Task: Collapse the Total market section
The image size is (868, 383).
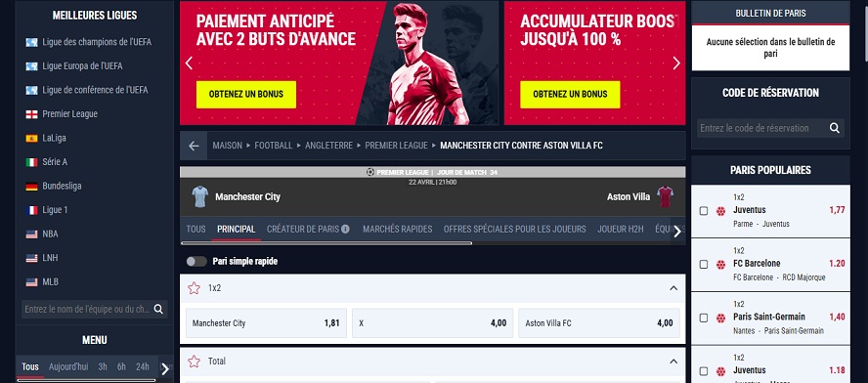Action: tap(673, 362)
